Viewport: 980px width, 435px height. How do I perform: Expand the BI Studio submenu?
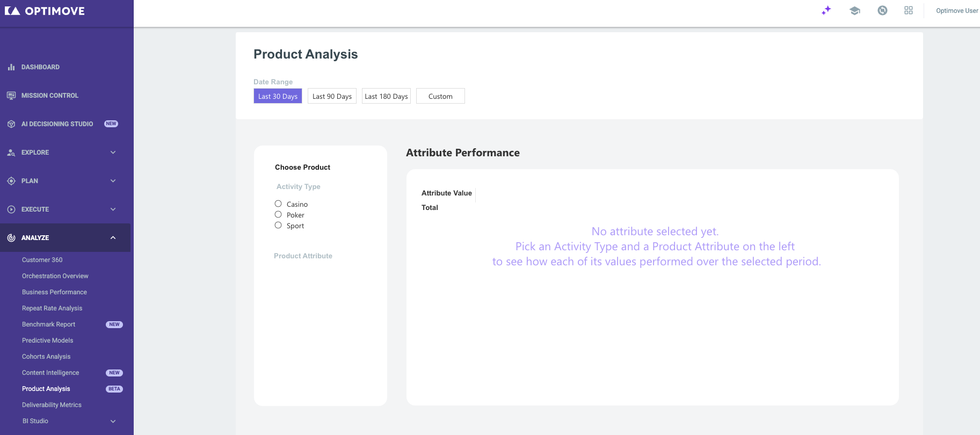[x=113, y=422]
